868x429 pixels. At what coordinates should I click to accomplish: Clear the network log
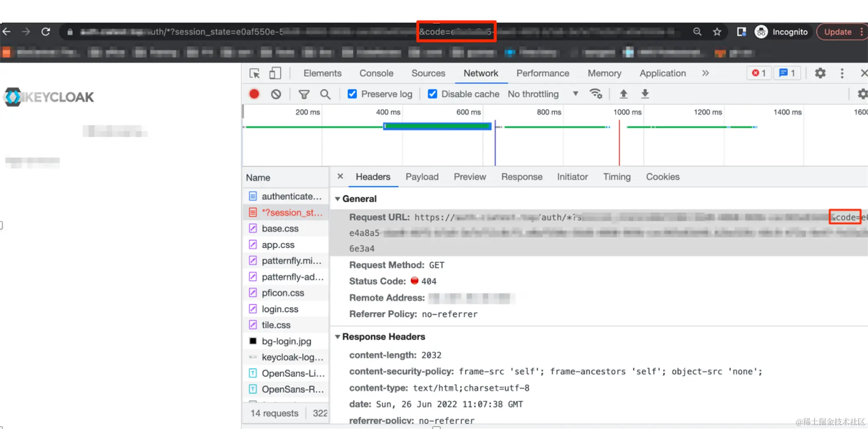(x=276, y=94)
